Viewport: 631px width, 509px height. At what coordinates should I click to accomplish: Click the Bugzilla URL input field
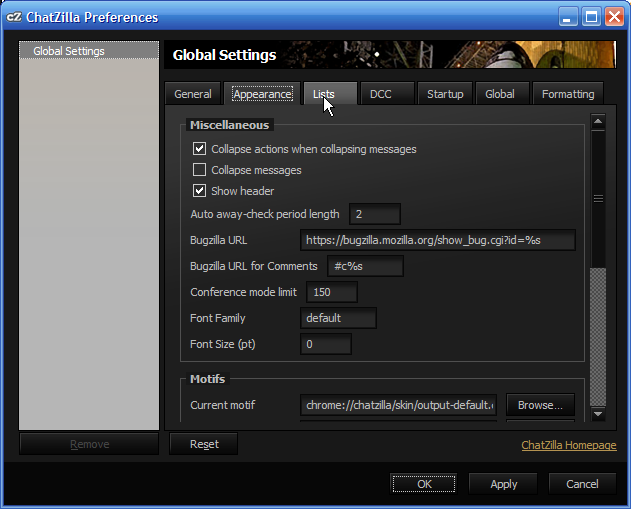point(438,240)
